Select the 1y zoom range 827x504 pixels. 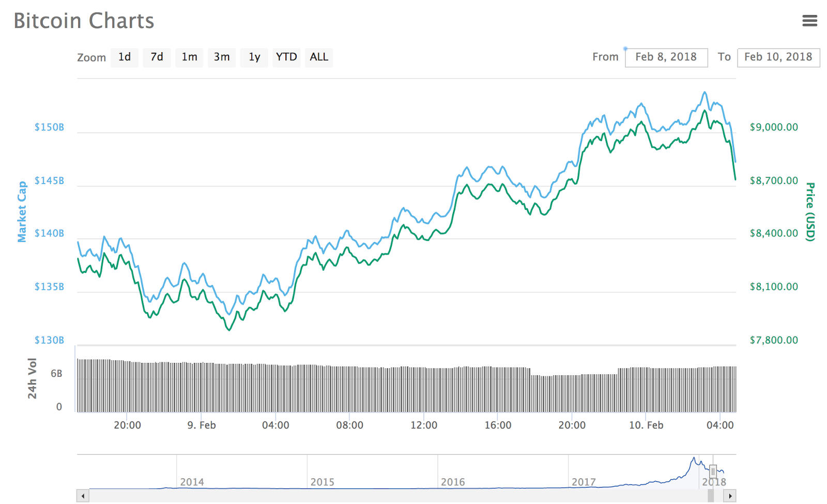tap(254, 57)
